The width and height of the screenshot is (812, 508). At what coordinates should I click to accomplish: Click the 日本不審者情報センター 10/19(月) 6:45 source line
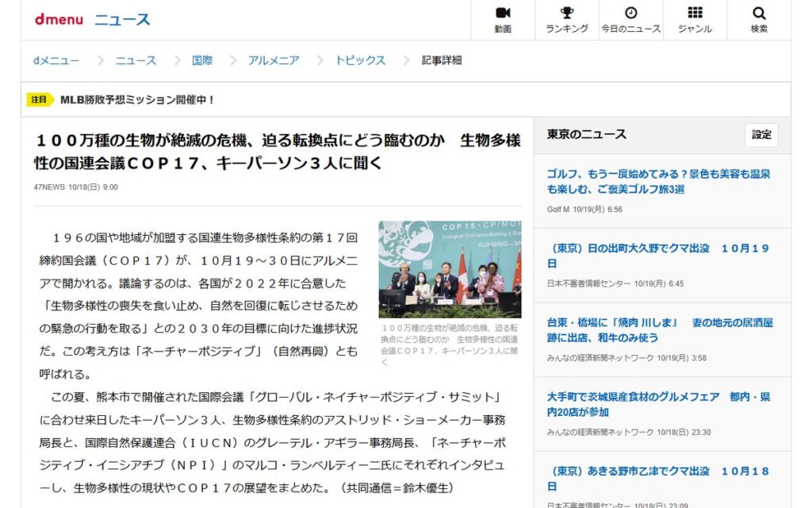pyautogui.click(x=615, y=283)
